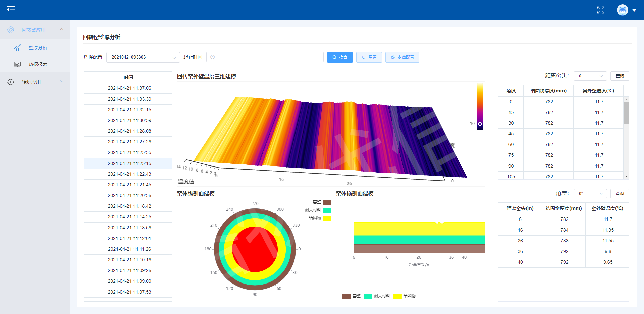Click the red center of polar chart
The image size is (644, 314).
255,249
